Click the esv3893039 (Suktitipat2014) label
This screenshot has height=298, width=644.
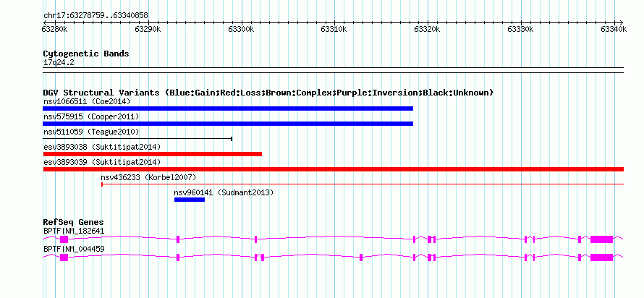click(102, 162)
